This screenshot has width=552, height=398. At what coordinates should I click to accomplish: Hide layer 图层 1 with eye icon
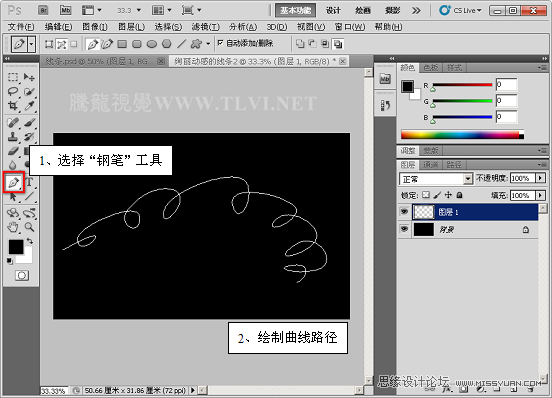(x=404, y=211)
